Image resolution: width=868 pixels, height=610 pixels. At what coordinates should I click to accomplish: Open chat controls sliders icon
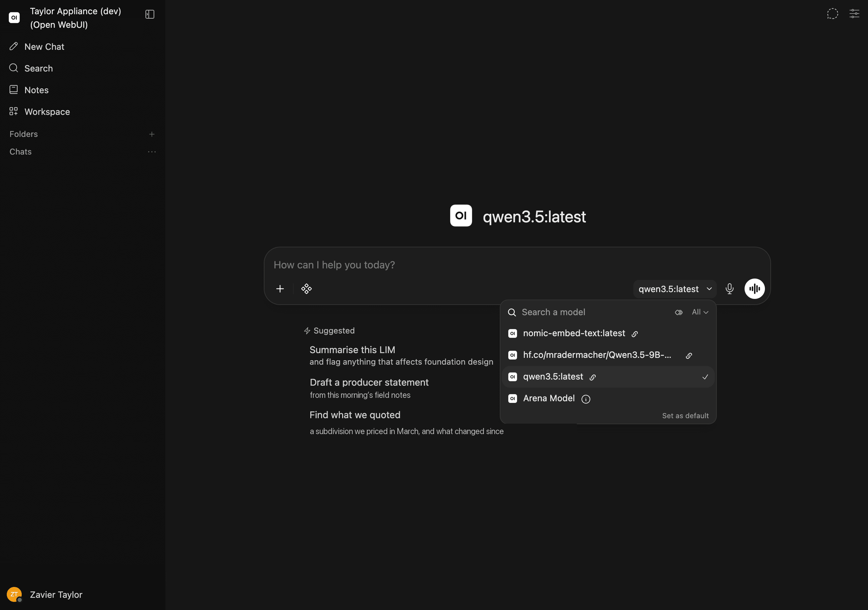pos(854,14)
